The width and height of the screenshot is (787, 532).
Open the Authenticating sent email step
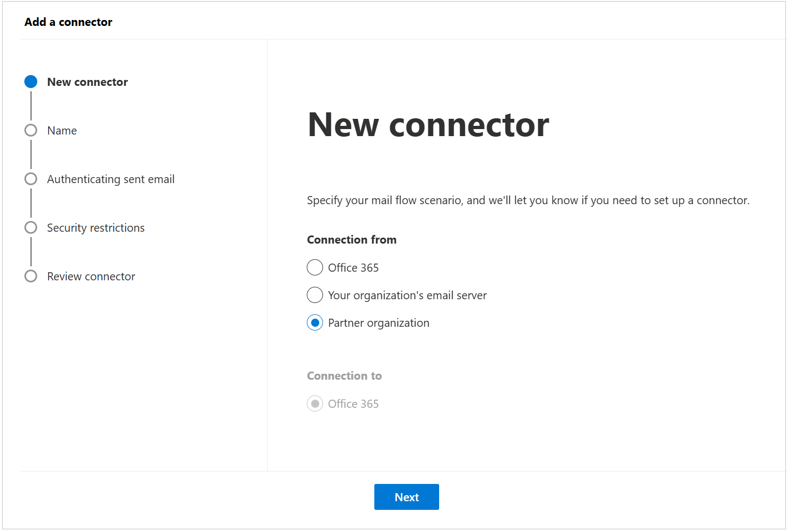coord(111,179)
